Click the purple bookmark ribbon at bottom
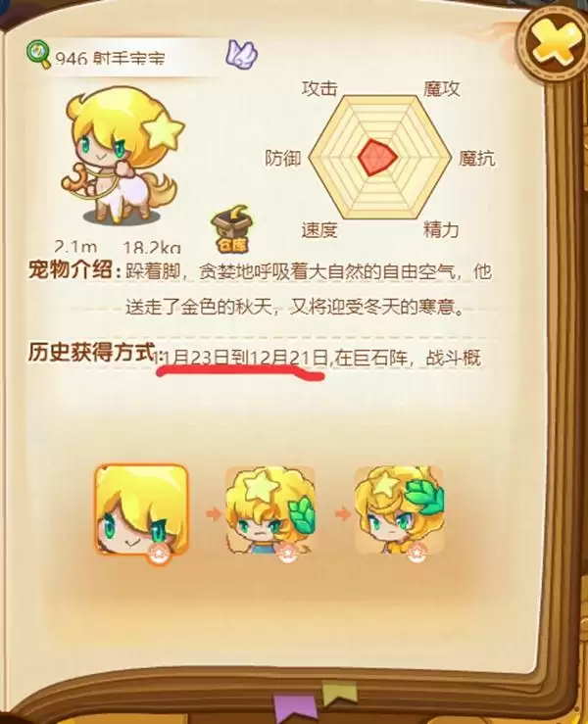This screenshot has width=588, height=724. (296, 709)
